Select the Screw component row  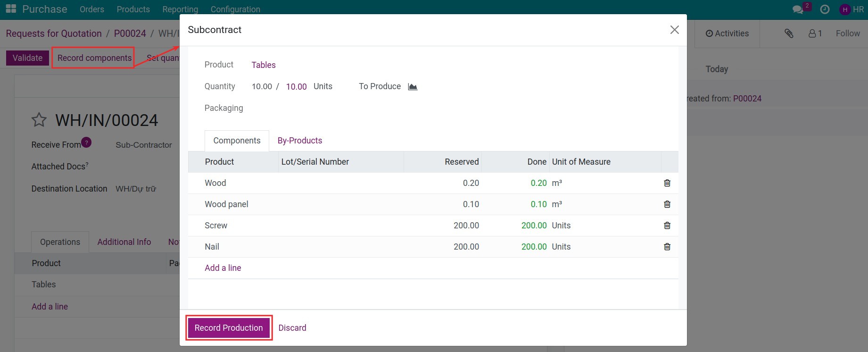[433, 226]
